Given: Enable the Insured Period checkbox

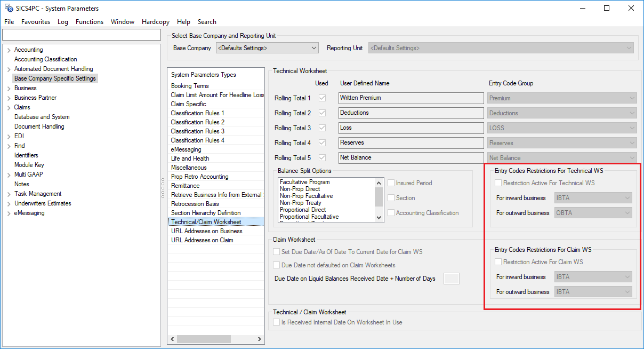Looking at the screenshot, I should pyautogui.click(x=391, y=183).
